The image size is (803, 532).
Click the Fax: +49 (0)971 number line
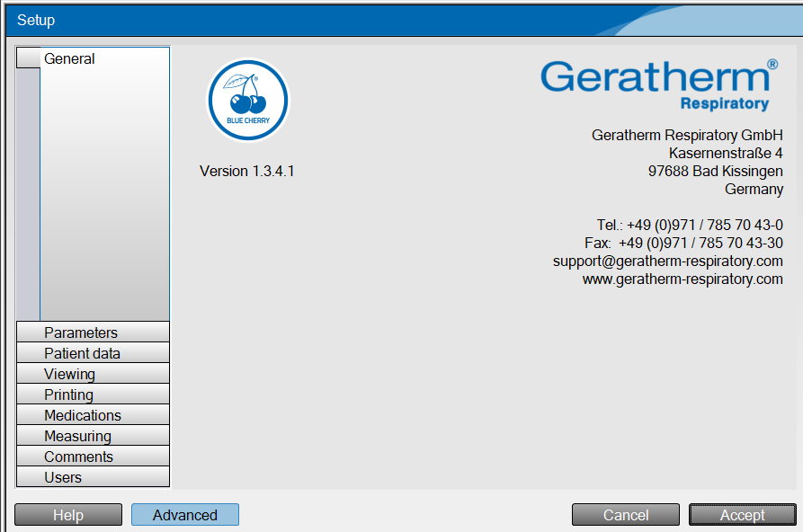683,243
